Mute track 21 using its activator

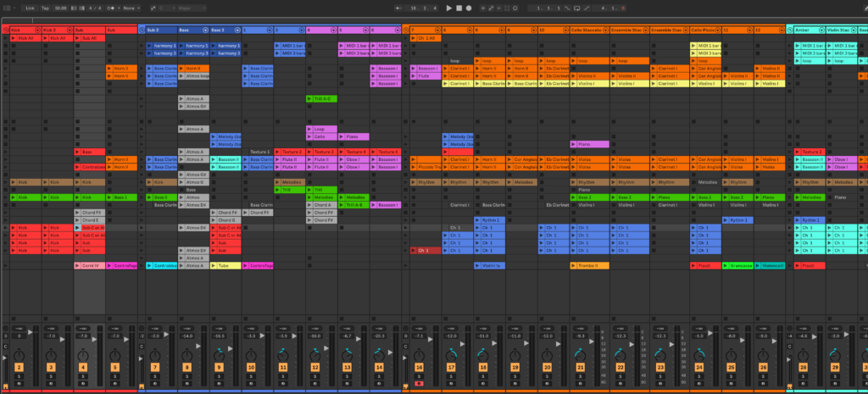[581, 368]
